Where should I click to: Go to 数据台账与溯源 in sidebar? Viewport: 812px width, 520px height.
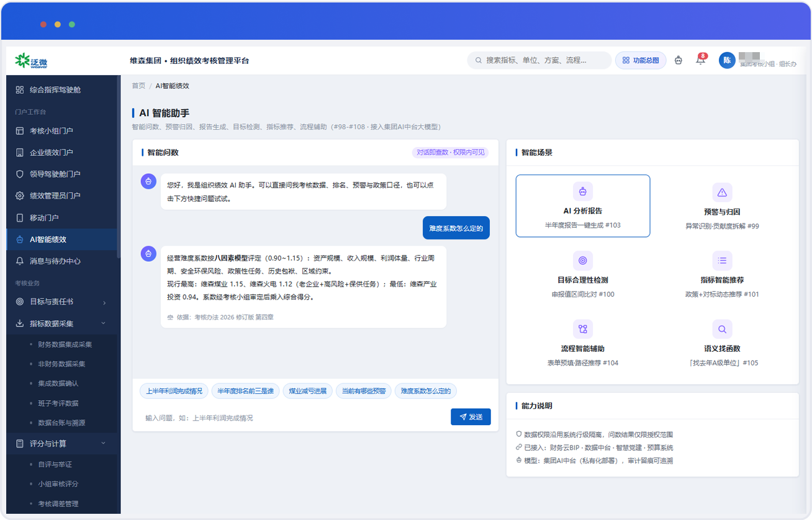point(61,423)
